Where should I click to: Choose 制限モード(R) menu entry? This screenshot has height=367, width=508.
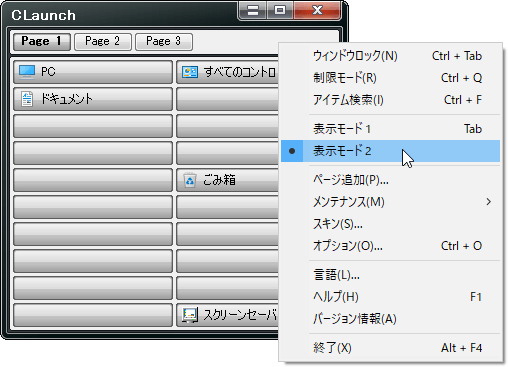390,78
